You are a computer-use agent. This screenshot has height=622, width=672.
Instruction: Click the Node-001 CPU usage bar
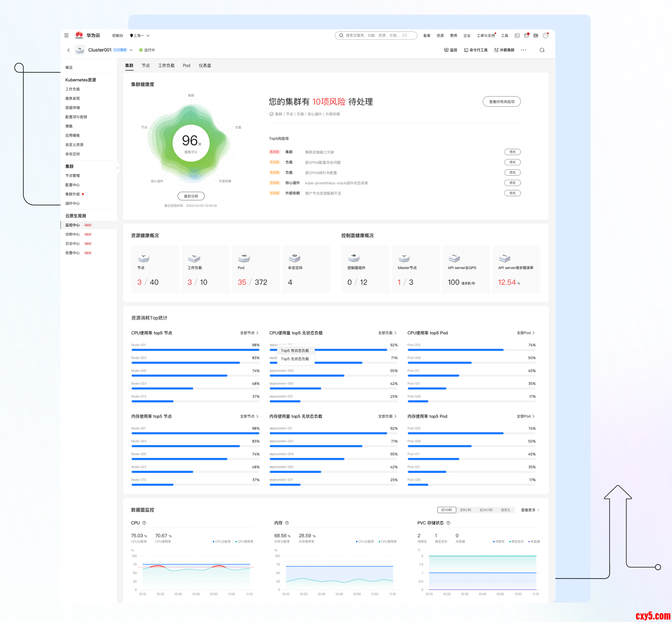pos(195,350)
